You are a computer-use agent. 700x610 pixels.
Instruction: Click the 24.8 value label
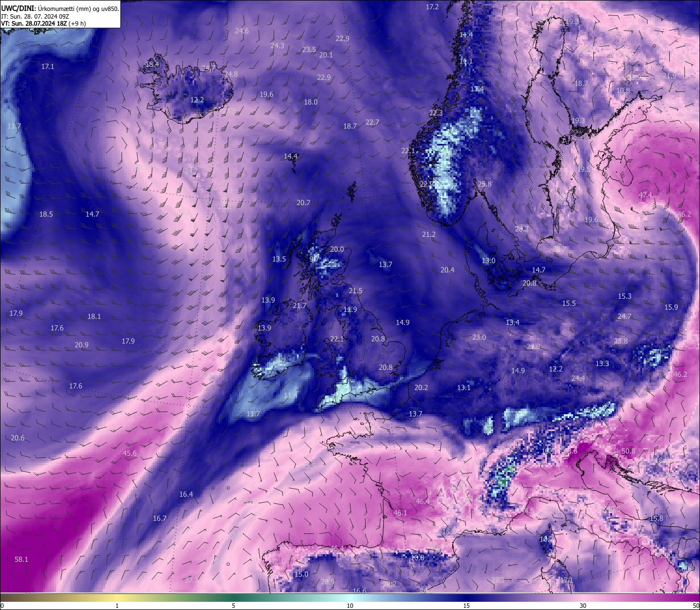(231, 74)
